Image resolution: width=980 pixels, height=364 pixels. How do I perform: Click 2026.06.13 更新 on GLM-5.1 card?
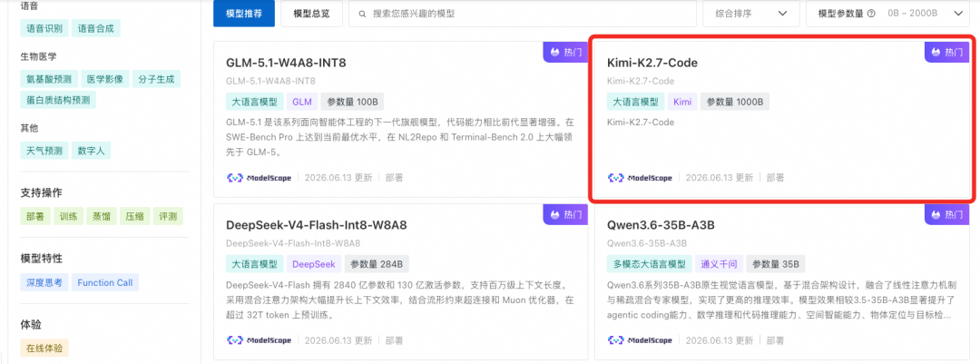[x=338, y=178]
